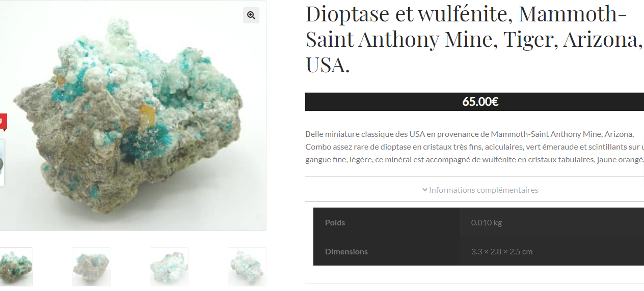This screenshot has height=291, width=644.
Task: Expand the Informations complémentaires section
Action: tap(480, 190)
